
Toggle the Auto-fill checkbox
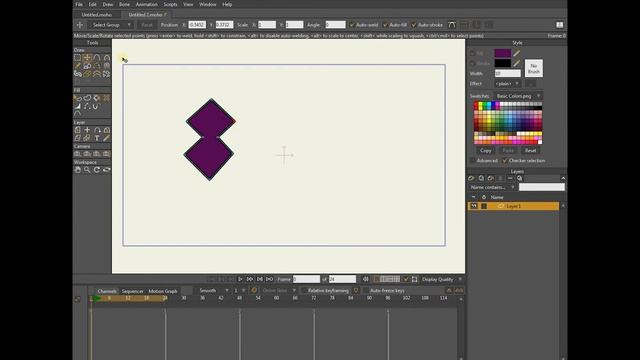click(385, 25)
